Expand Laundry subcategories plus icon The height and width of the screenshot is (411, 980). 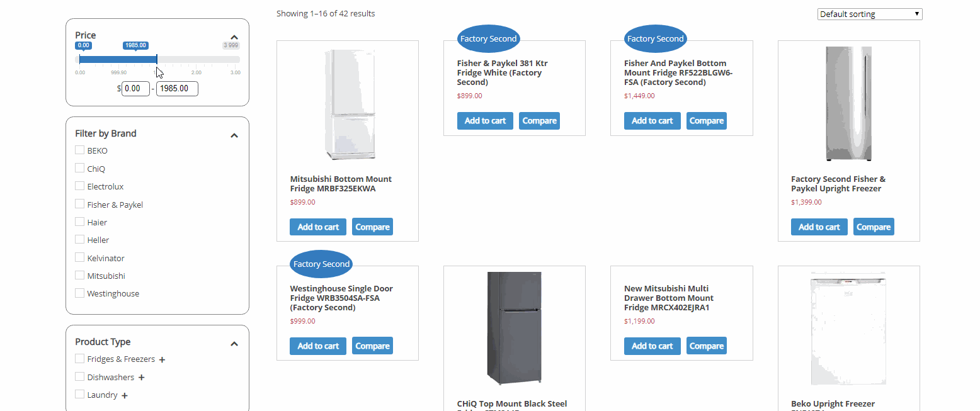[x=125, y=396]
